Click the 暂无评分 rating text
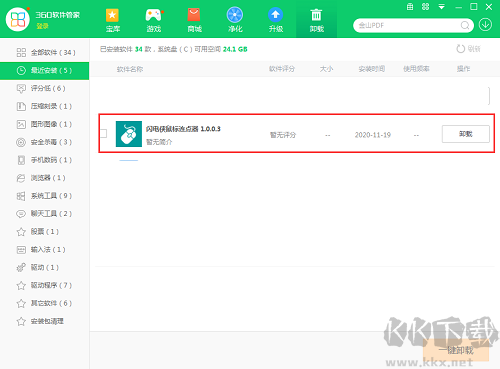This screenshot has height=369, width=500. coord(283,135)
